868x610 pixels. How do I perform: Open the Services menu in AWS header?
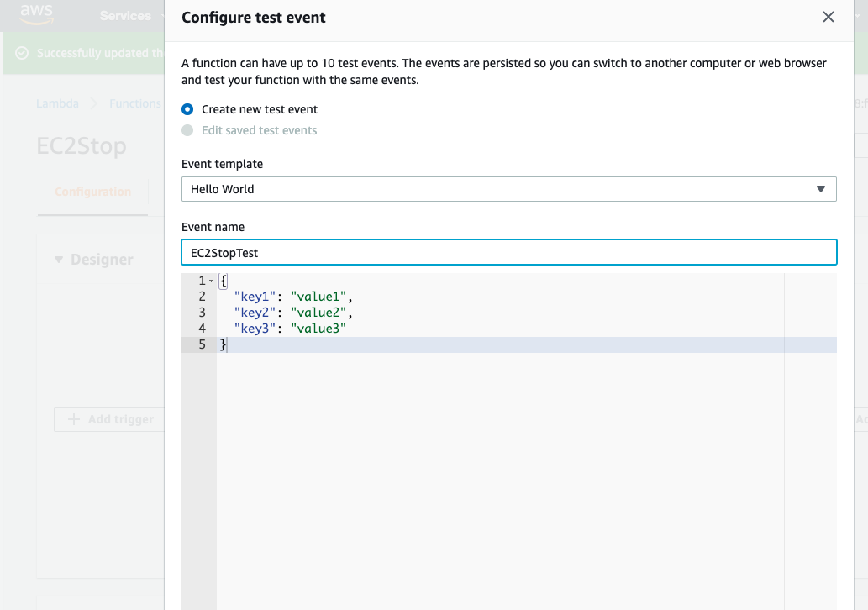125,16
